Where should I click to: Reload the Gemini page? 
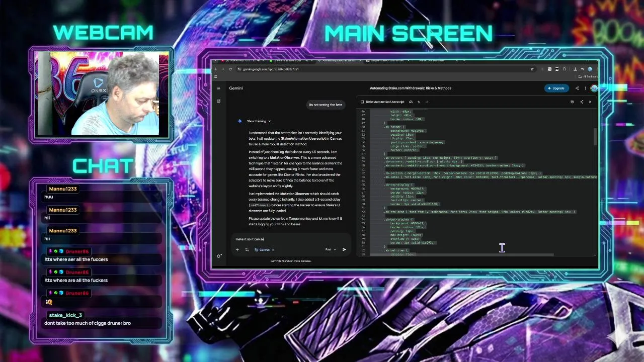click(230, 69)
